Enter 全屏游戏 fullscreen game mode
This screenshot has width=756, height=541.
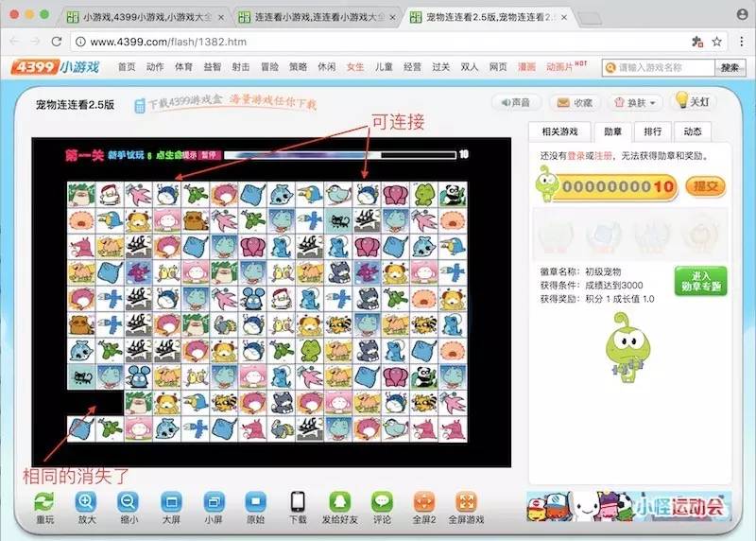tap(466, 502)
